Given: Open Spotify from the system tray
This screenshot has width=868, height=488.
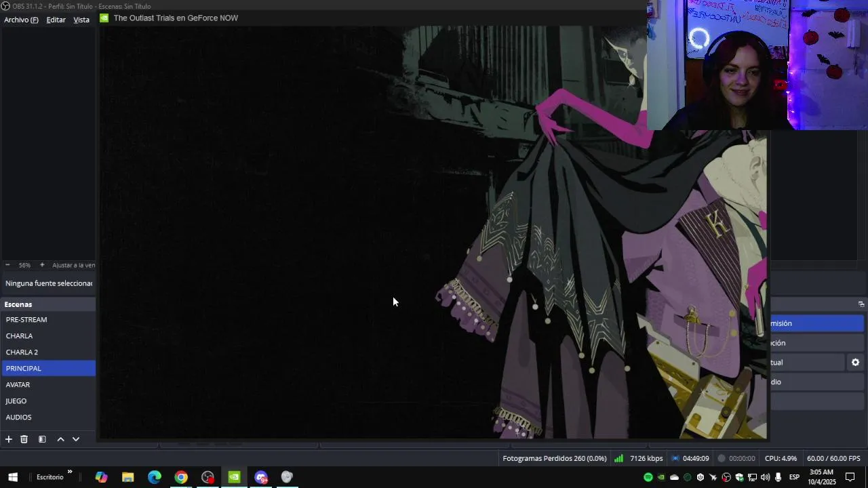Looking at the screenshot, I should click(648, 477).
